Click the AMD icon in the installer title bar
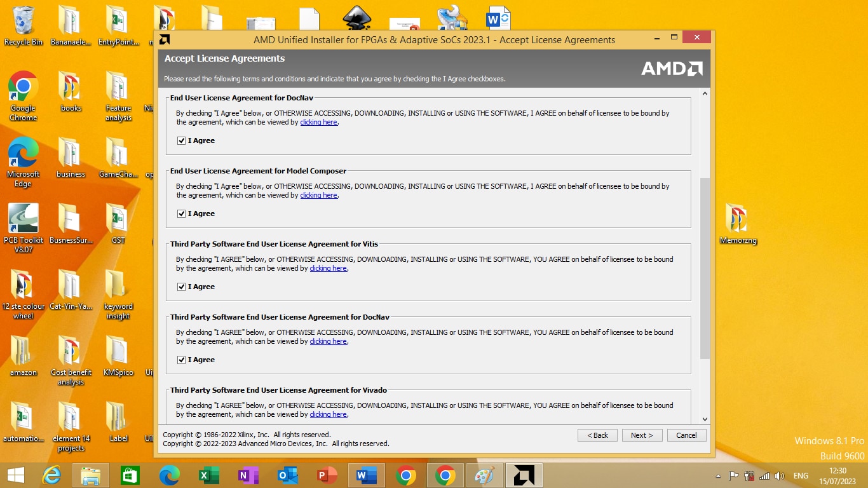Image resolution: width=868 pixels, height=488 pixels. coord(165,39)
